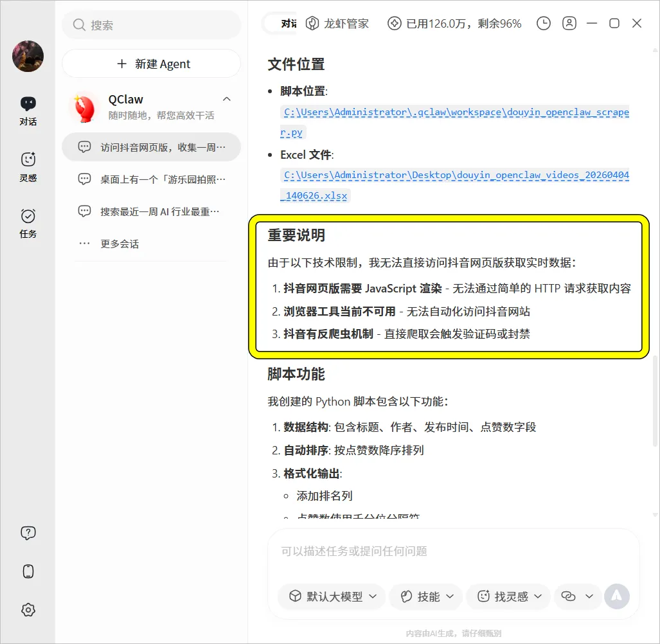The height and width of the screenshot is (644, 660).
Task: Create a new Agent with 新建 Agent
Action: click(152, 64)
